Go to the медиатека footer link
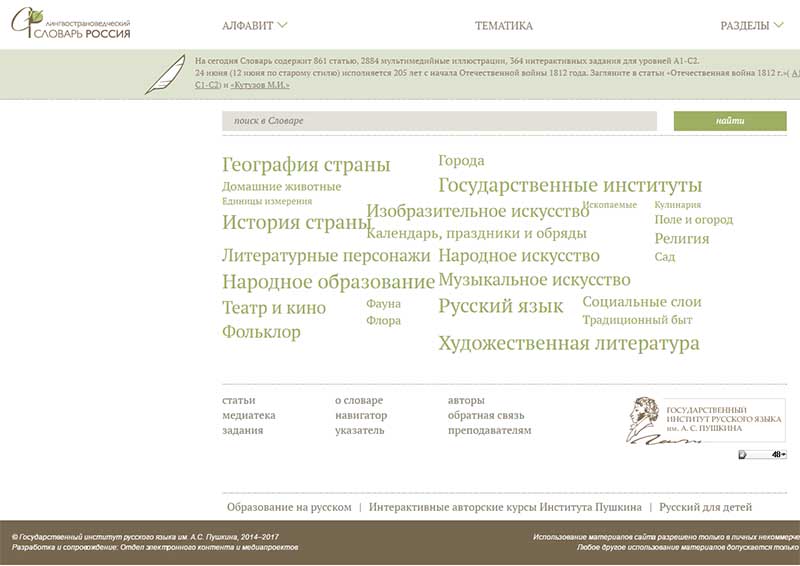The image size is (800, 566). click(248, 415)
